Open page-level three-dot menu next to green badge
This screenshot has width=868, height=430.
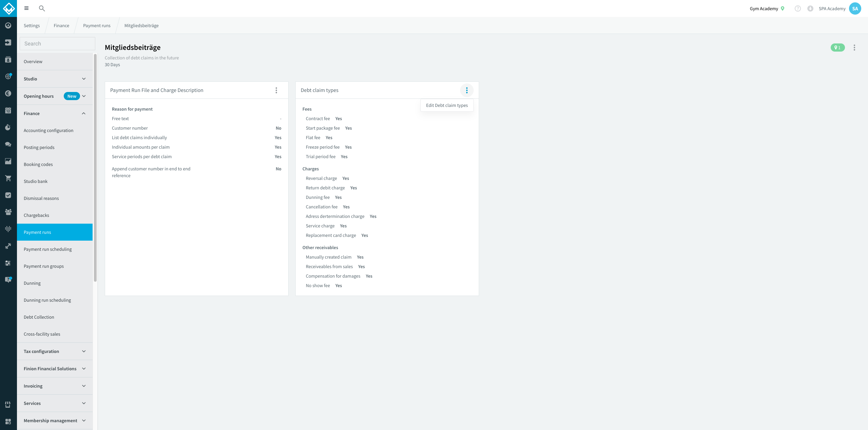point(854,48)
